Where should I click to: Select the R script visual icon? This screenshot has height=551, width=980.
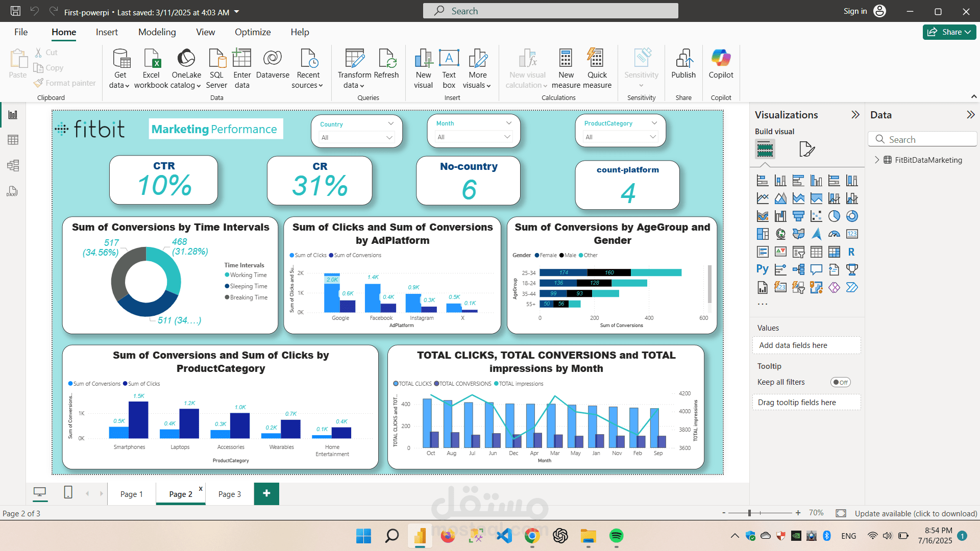point(852,252)
